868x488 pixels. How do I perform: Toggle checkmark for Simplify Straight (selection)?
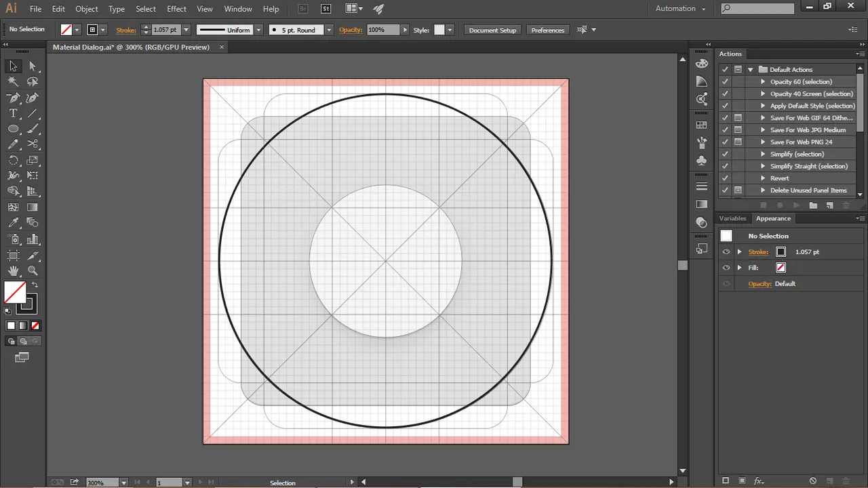[725, 166]
